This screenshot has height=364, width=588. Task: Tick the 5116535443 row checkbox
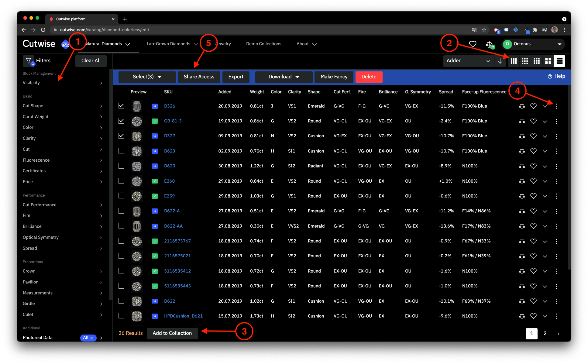121,286
